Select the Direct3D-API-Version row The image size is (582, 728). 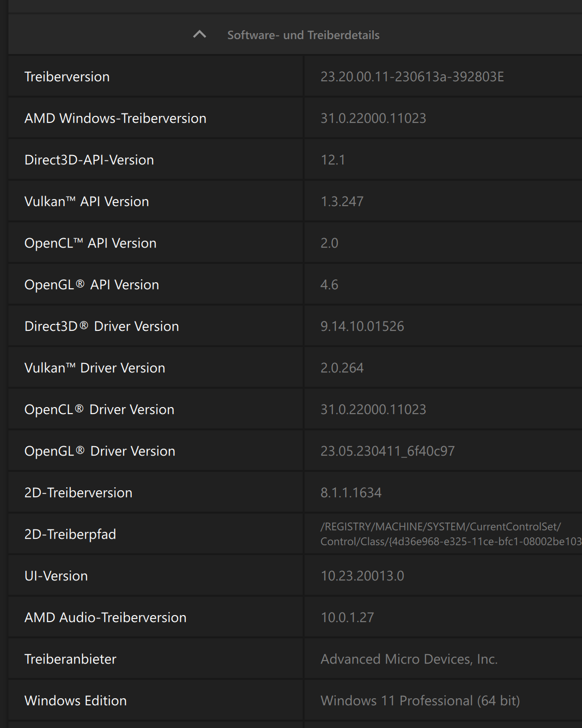89,159
